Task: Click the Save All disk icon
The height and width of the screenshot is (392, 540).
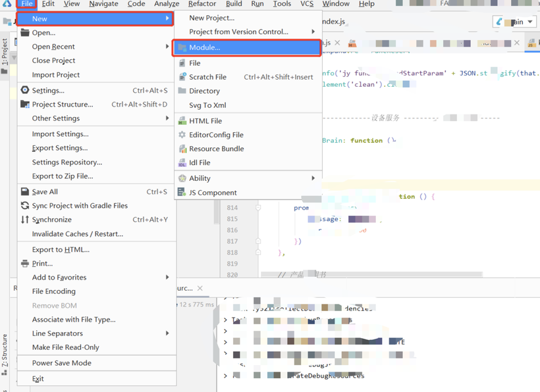Action: point(25,191)
